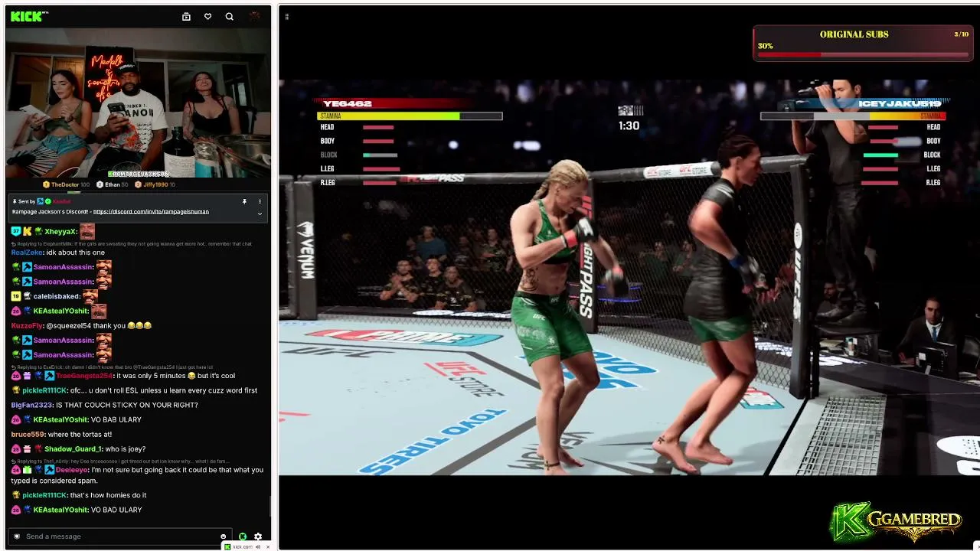Open the discord.com/invite/rampageishuman link
The image size is (980, 551).
click(x=151, y=211)
